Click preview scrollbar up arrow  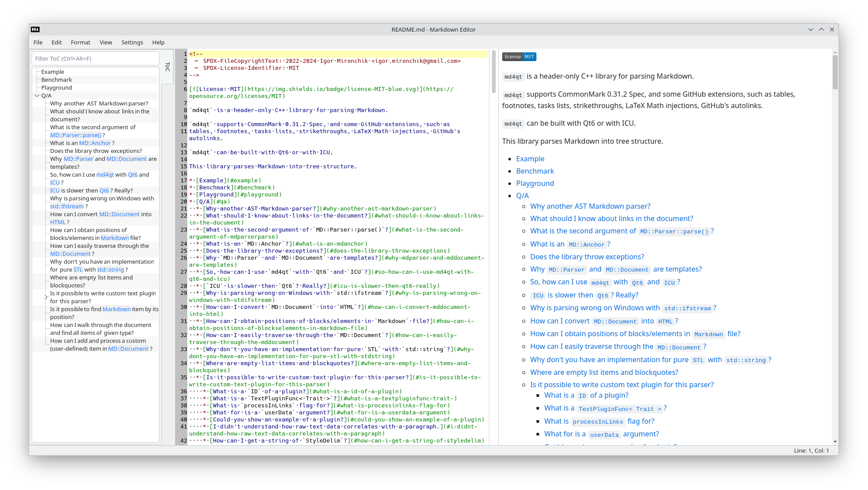835,52
